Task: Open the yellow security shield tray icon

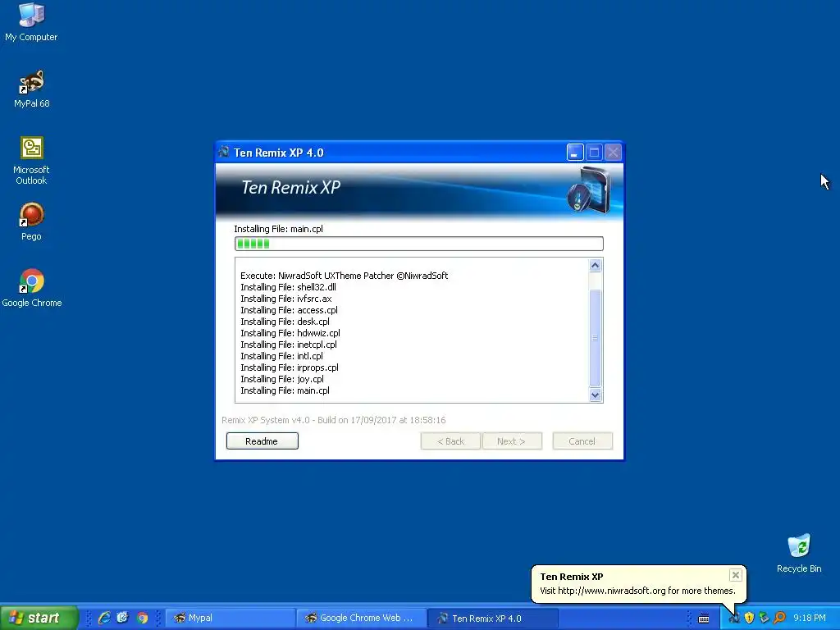Action: point(749,619)
